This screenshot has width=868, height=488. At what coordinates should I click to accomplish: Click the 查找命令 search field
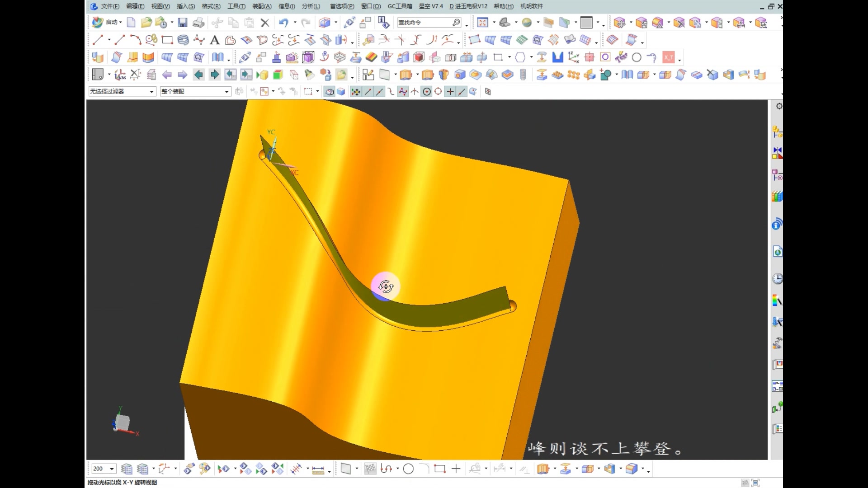pos(425,23)
